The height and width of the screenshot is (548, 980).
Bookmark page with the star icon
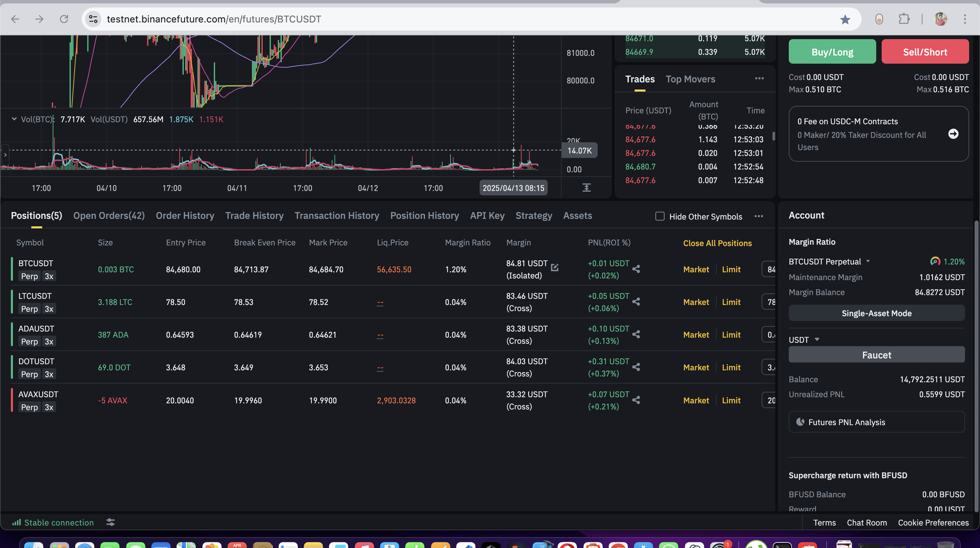(845, 19)
